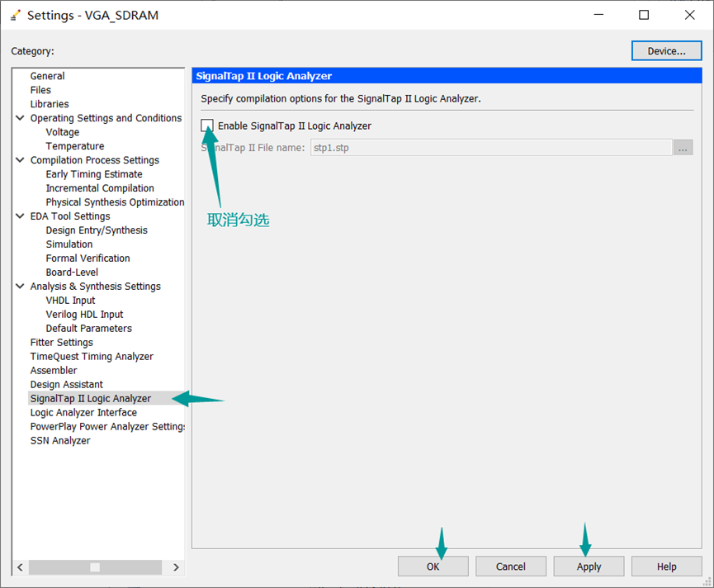
Task: Click the category list right scroll arrow
Action: [175, 567]
